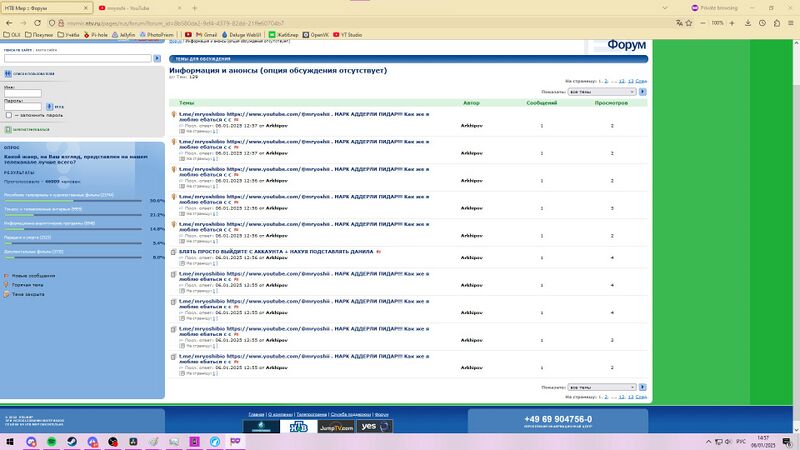Screen dimensions: 800x450
Task: Open the Покупки bookmarks folder
Action: (x=39, y=35)
